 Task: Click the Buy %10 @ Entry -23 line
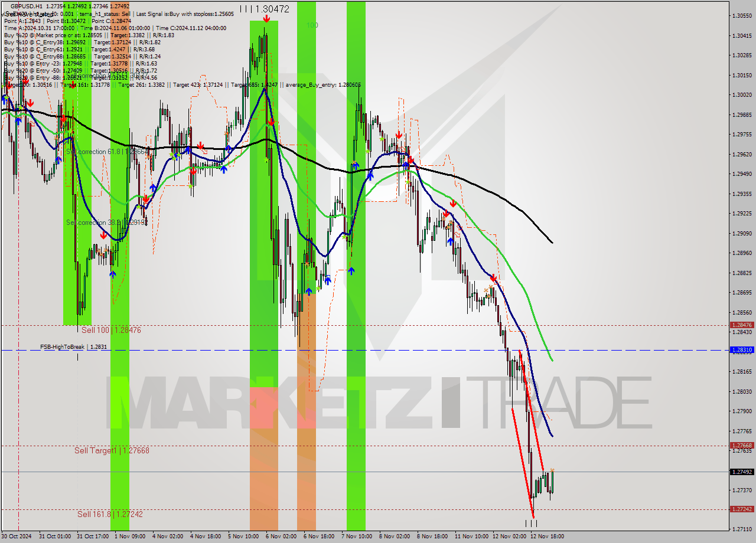tap(80, 63)
